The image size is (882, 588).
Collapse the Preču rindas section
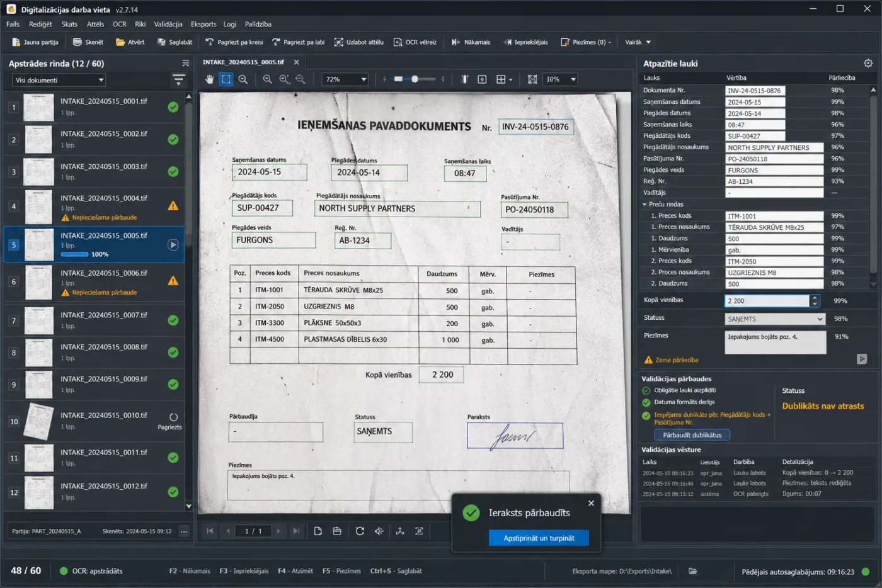pyautogui.click(x=644, y=205)
